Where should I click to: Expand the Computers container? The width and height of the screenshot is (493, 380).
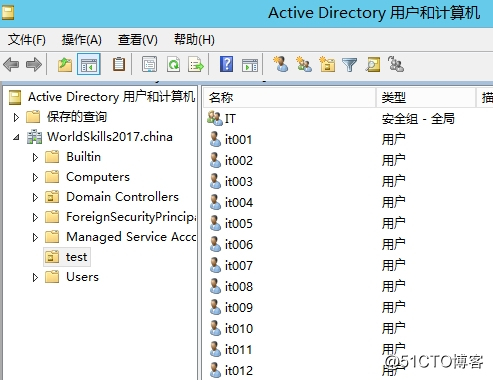coord(35,177)
